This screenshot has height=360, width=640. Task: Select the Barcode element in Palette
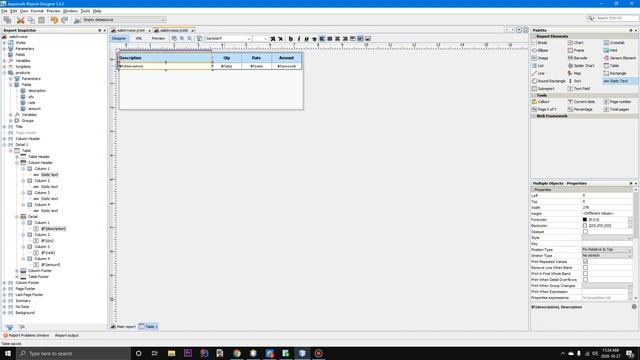(x=578, y=58)
